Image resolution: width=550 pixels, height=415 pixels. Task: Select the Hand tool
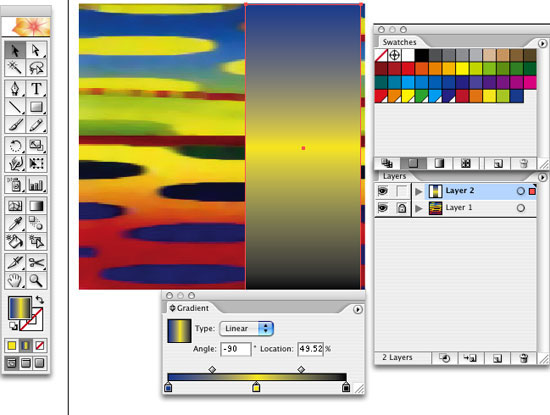(x=15, y=280)
